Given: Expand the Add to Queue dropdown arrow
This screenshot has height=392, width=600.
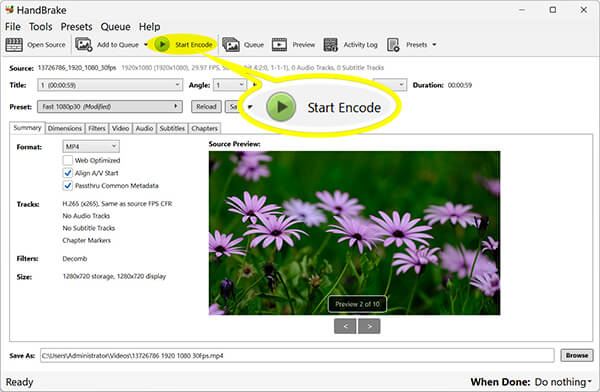Looking at the screenshot, I should click(146, 45).
